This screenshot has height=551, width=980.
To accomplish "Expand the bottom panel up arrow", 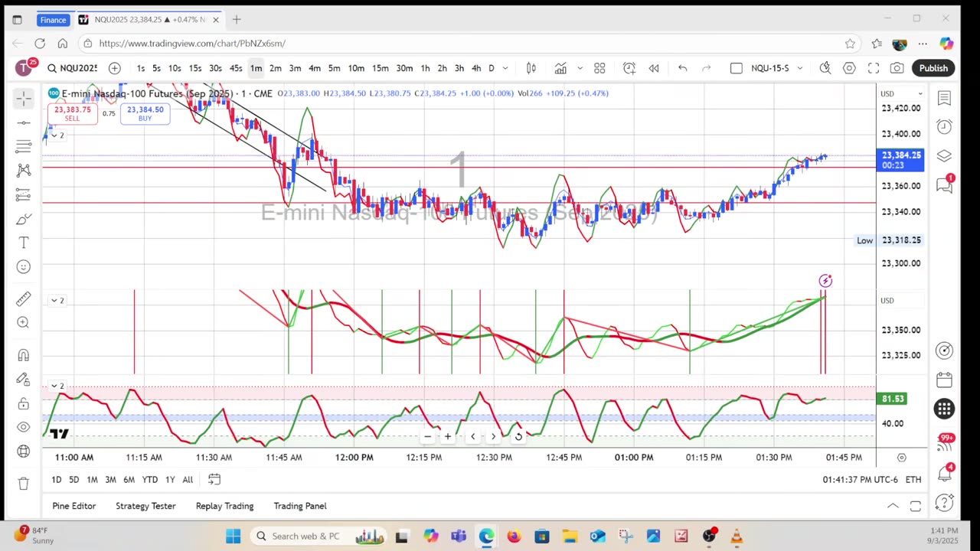I will (893, 506).
